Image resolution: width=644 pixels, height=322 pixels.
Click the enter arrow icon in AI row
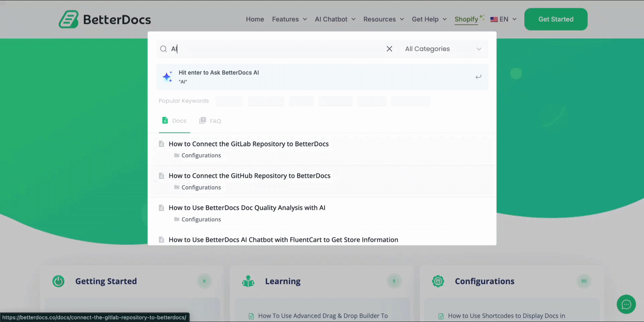click(x=478, y=77)
